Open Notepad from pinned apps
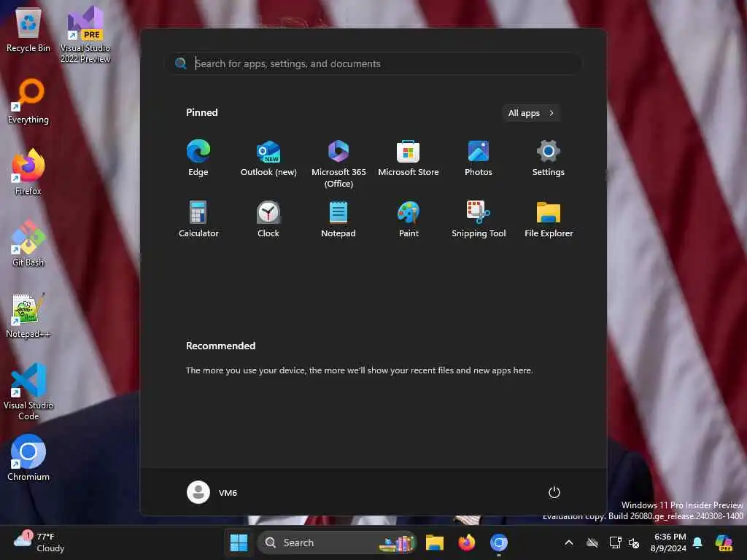Image resolution: width=747 pixels, height=560 pixels. click(338, 219)
